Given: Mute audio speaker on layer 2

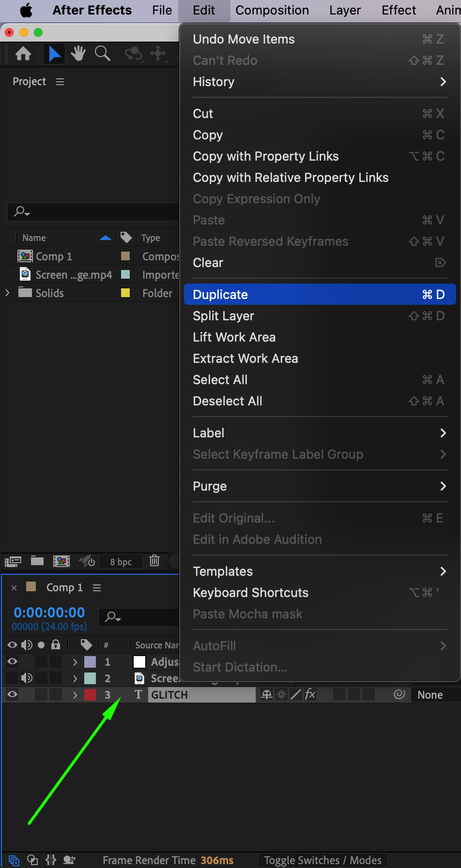Looking at the screenshot, I should (27, 678).
